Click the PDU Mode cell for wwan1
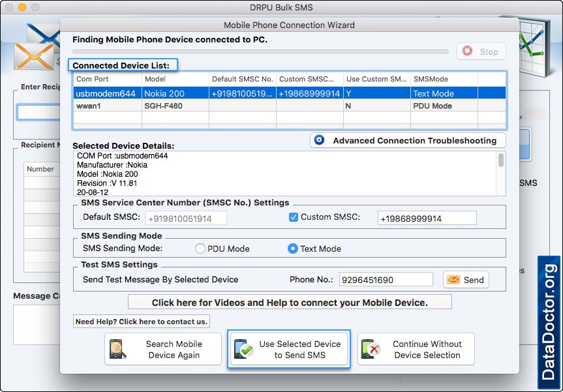 (x=444, y=106)
